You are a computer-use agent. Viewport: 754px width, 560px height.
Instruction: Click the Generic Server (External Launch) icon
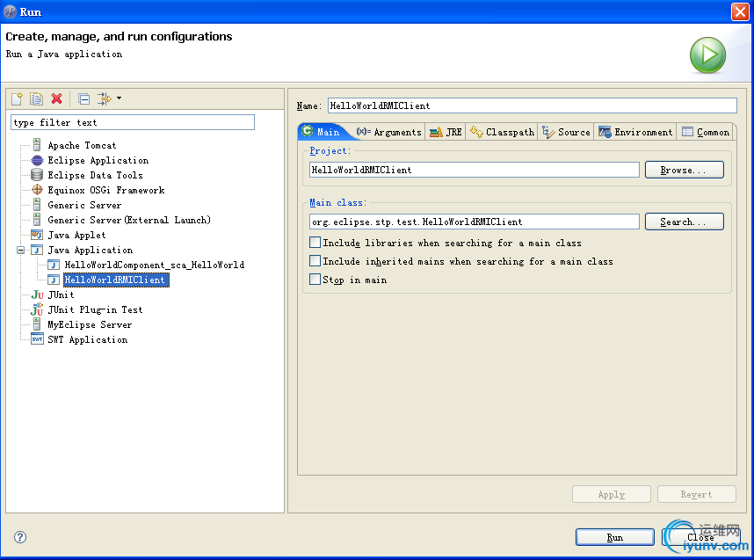pos(37,220)
